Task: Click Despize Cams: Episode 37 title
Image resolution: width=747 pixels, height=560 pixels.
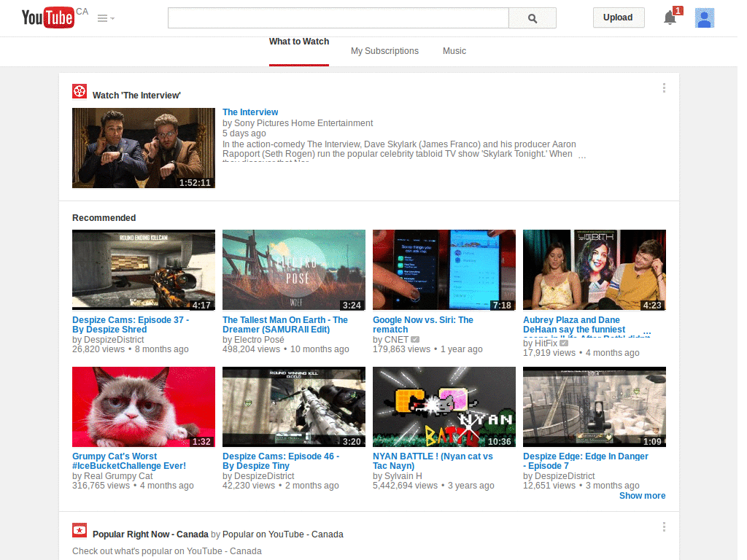Action: [131, 324]
